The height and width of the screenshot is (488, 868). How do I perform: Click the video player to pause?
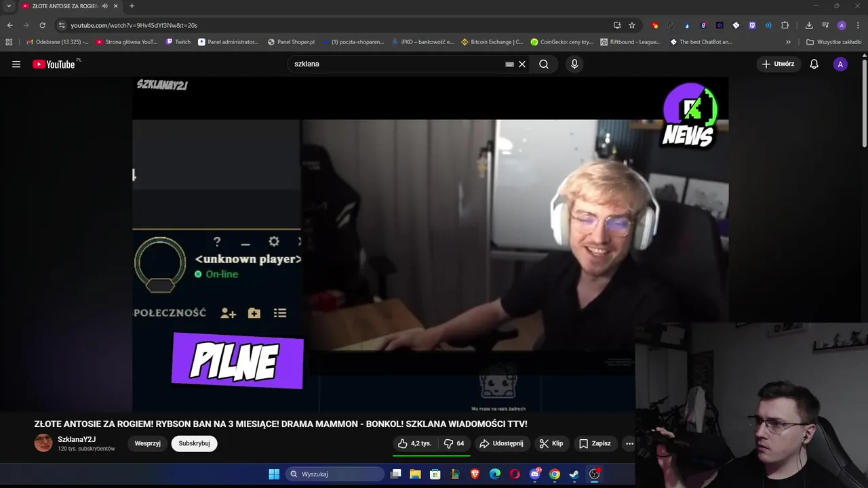pos(430,244)
